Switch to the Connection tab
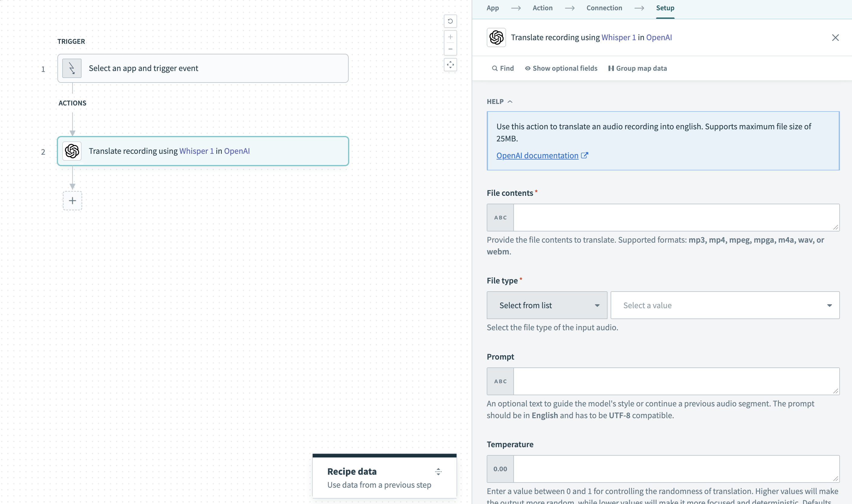The width and height of the screenshot is (852, 504). tap(604, 8)
